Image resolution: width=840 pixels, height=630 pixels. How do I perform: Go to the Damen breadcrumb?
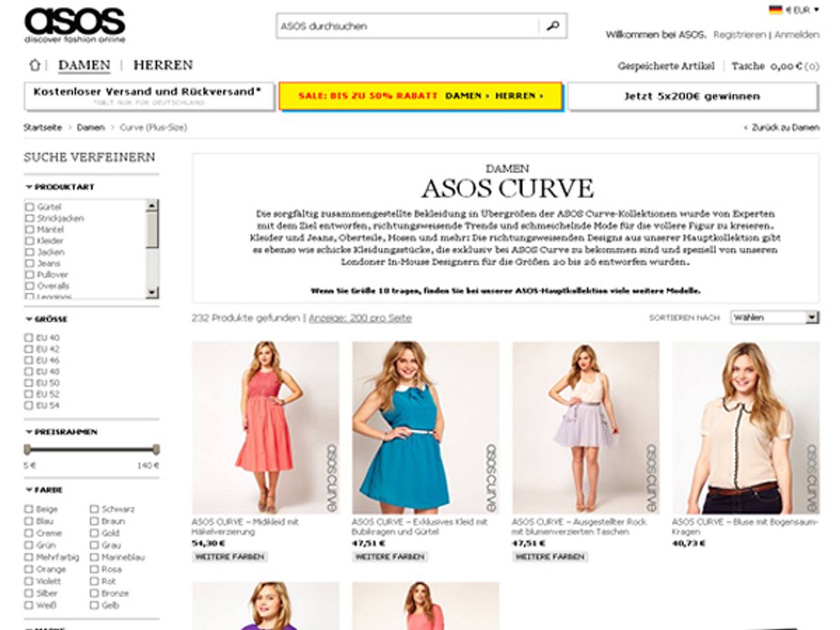point(90,127)
